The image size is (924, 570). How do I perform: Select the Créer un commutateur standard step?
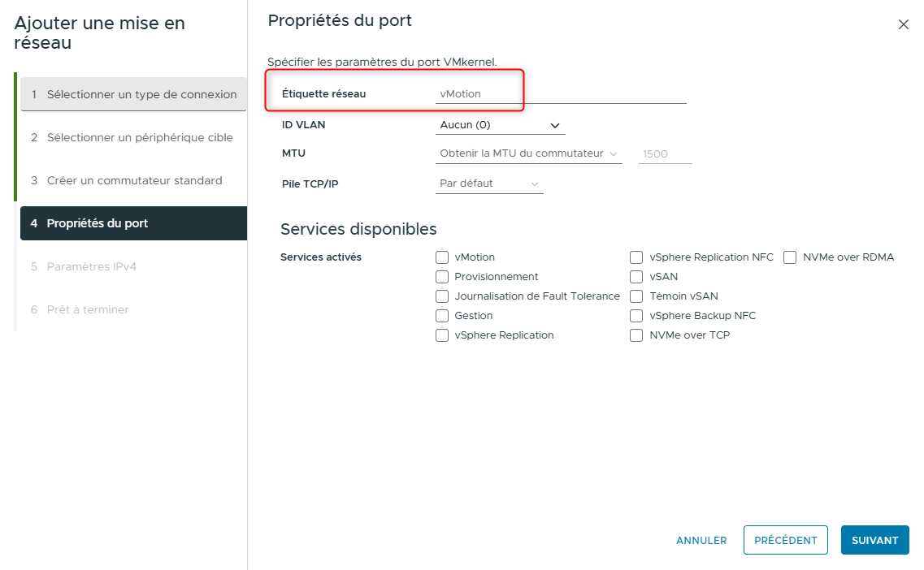point(133,180)
